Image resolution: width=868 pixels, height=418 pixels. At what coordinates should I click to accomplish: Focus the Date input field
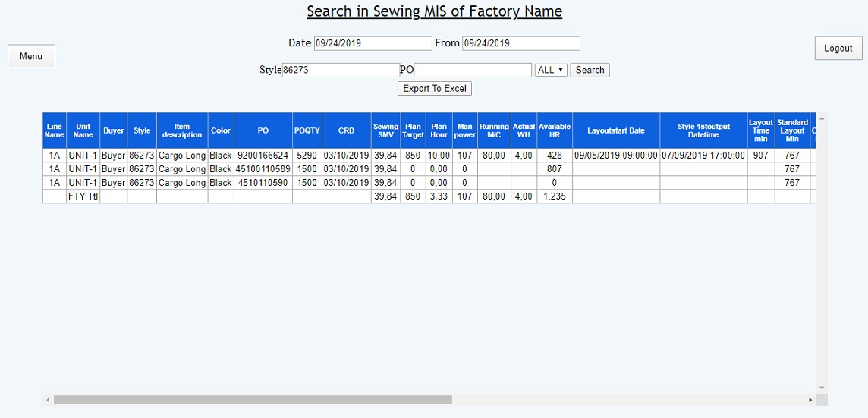(373, 43)
